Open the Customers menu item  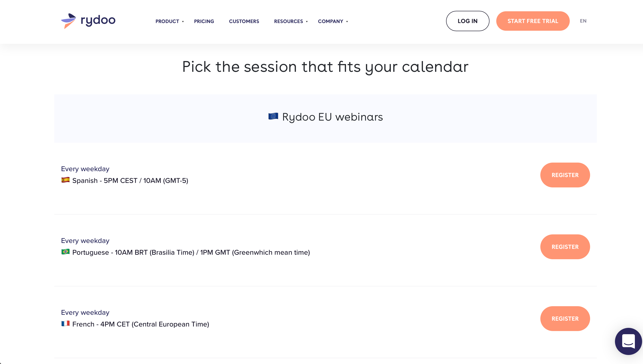[244, 21]
